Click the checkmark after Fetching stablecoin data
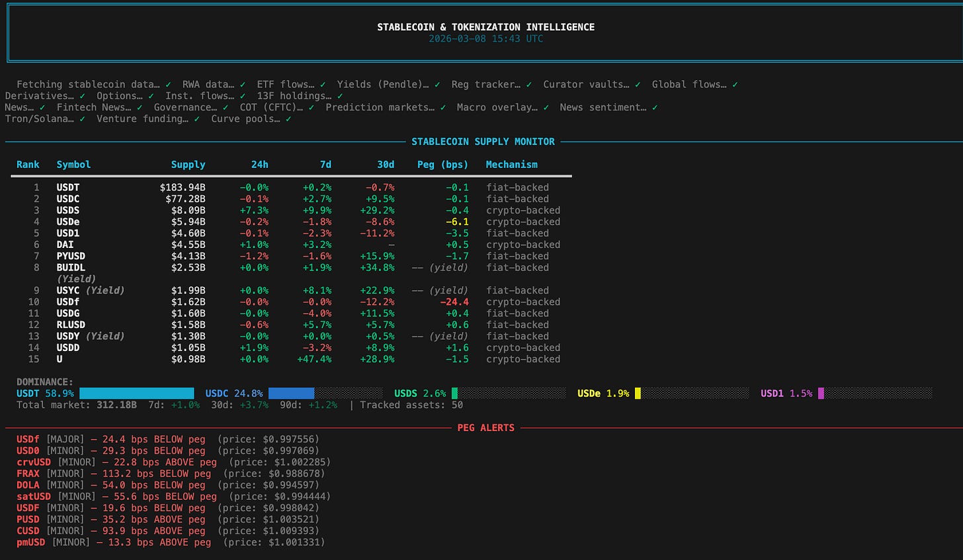This screenshot has width=963, height=560. point(169,85)
